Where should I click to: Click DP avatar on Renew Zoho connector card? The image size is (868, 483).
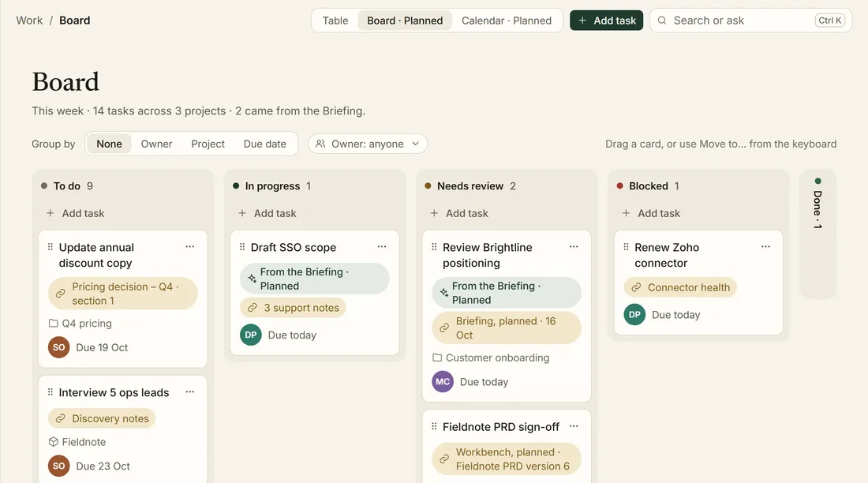point(634,315)
